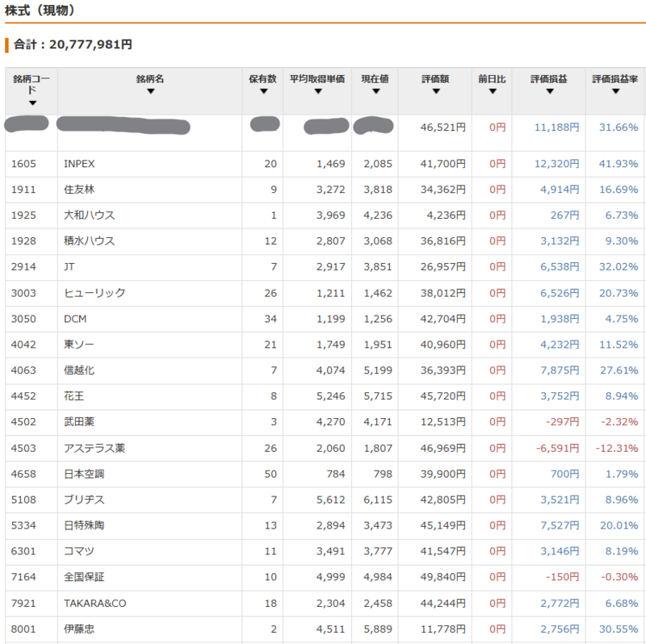Sort by 前日比 column arrow
The height and width of the screenshot is (644, 646).
493,91
